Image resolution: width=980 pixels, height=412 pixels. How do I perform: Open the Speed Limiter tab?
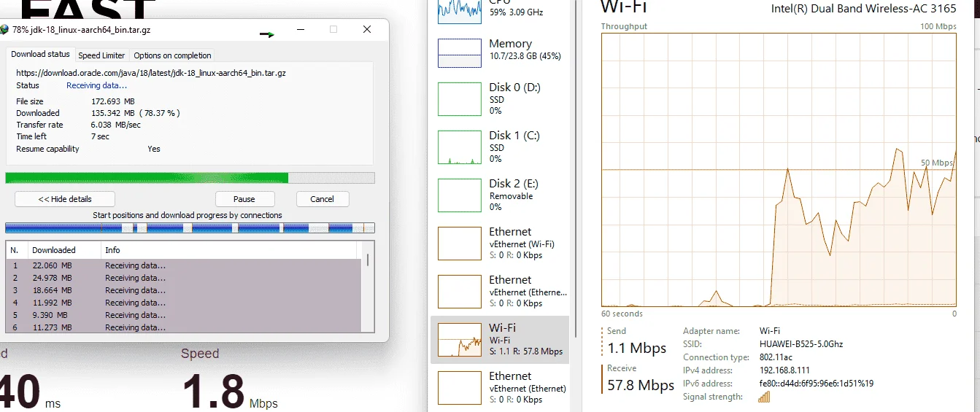coord(101,55)
